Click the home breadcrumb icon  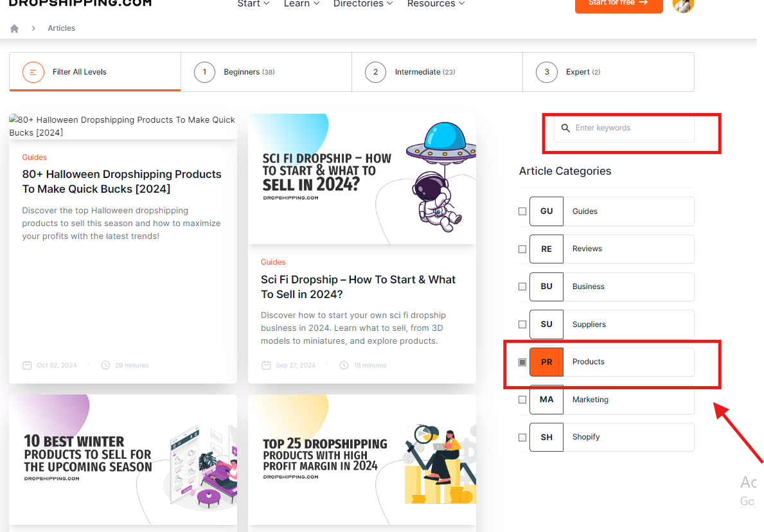click(x=14, y=28)
